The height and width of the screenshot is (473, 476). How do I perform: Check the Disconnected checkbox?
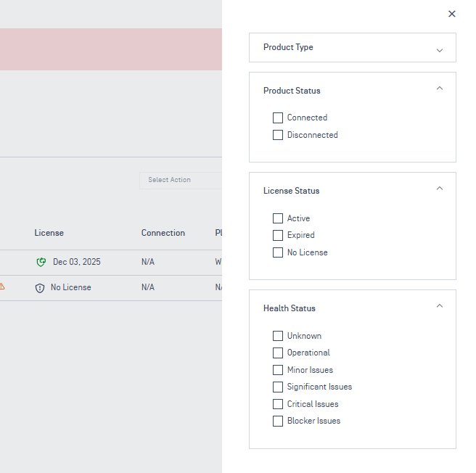[278, 135]
